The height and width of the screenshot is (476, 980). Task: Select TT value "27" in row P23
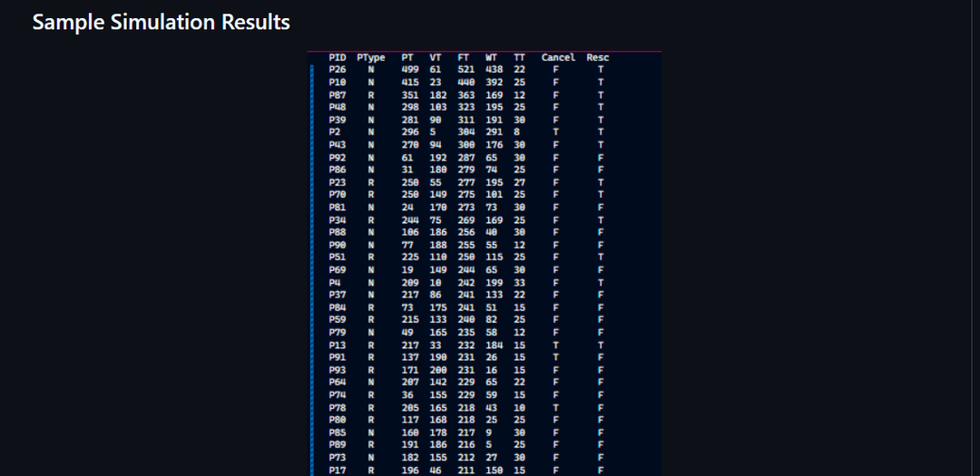(x=519, y=182)
